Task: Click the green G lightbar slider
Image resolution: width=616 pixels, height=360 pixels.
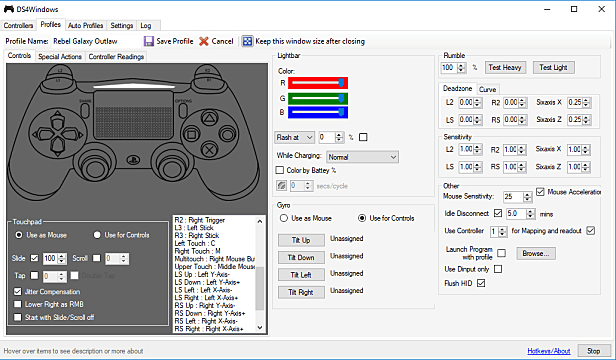Action: 318,98
